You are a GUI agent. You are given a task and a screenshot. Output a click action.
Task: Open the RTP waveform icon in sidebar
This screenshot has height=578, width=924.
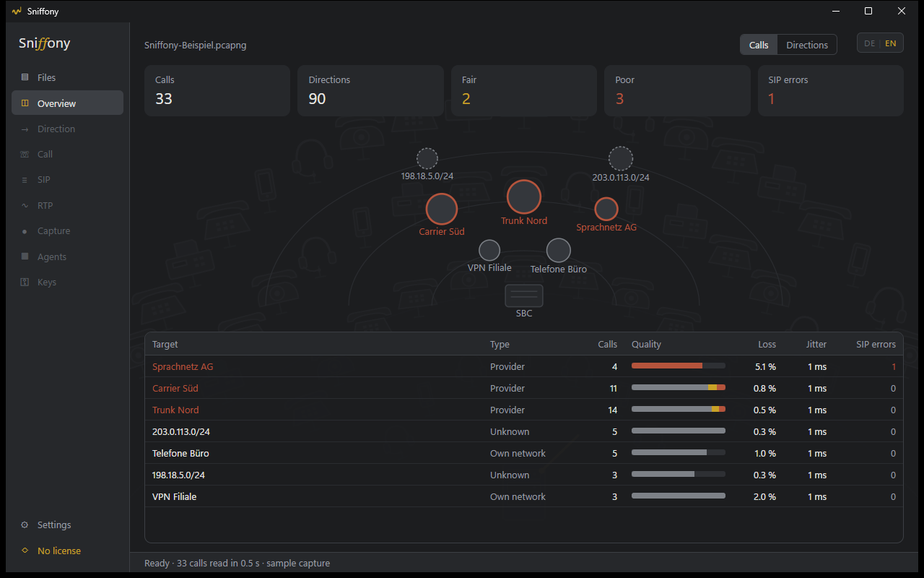click(x=25, y=206)
